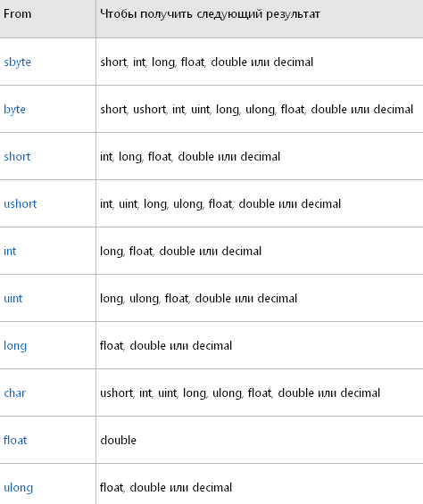Open the sbyte type link
Image resolution: width=423 pixels, height=504 pixels.
17,62
